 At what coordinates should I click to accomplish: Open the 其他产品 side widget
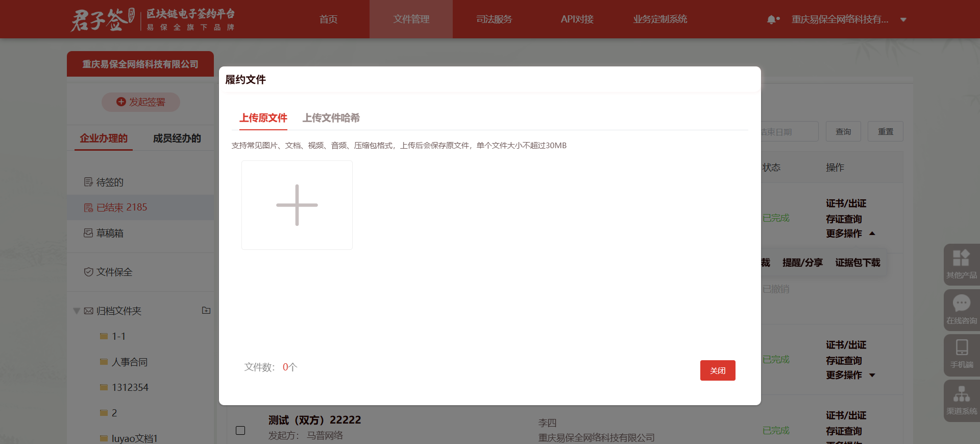coord(961,264)
